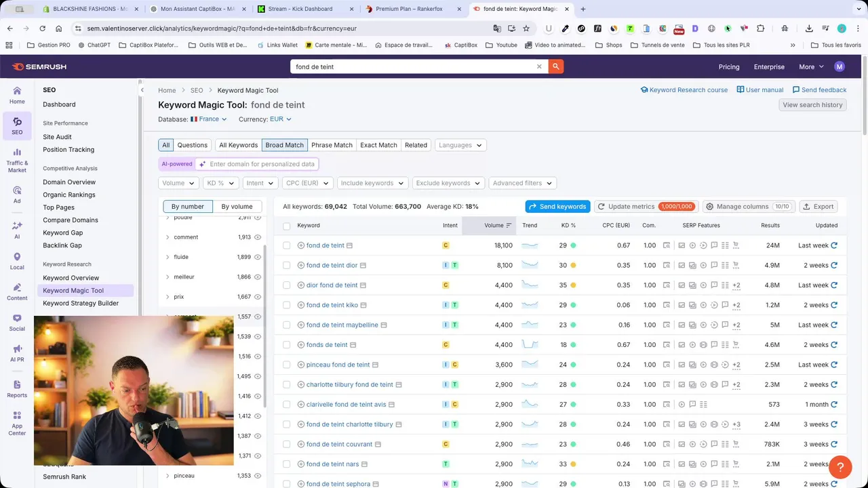
Task: Open Chrome downloads icon
Action: tap(809, 28)
